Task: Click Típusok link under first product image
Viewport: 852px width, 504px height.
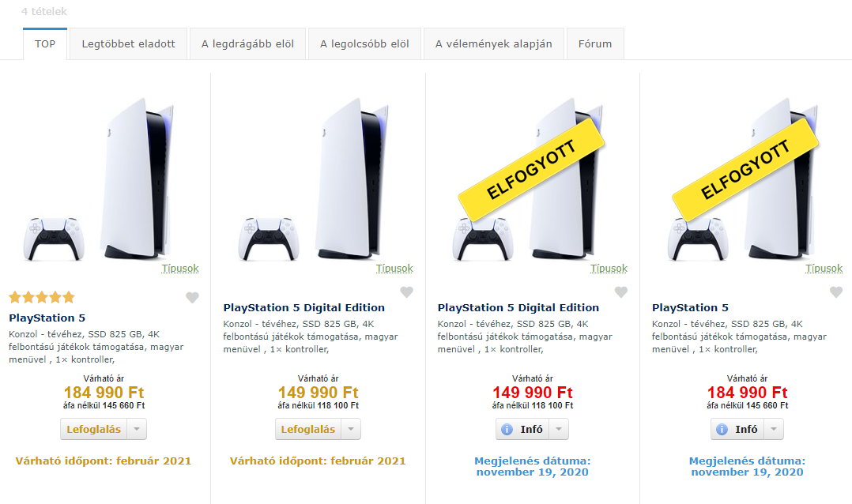Action: [x=180, y=269]
